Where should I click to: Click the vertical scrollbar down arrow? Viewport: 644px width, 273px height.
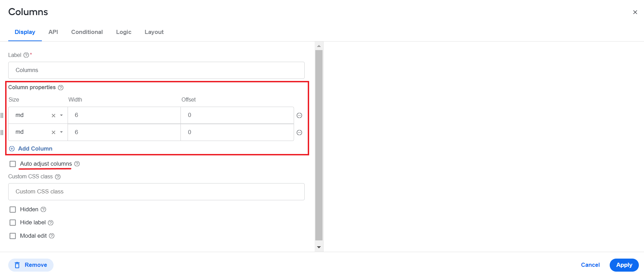(x=319, y=247)
